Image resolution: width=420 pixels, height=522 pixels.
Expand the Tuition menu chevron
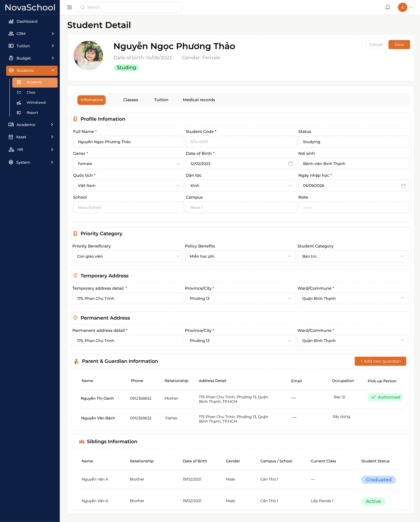point(53,46)
